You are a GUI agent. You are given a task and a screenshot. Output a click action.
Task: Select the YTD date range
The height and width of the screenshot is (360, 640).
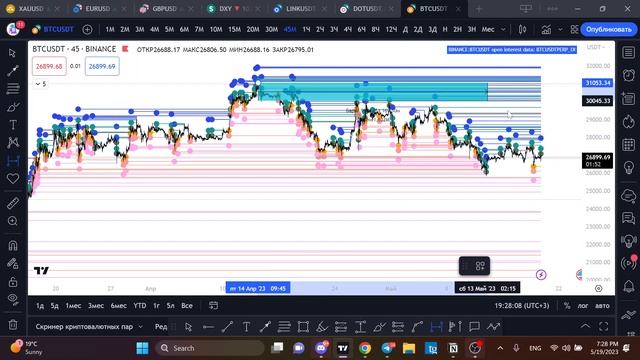(x=140, y=306)
